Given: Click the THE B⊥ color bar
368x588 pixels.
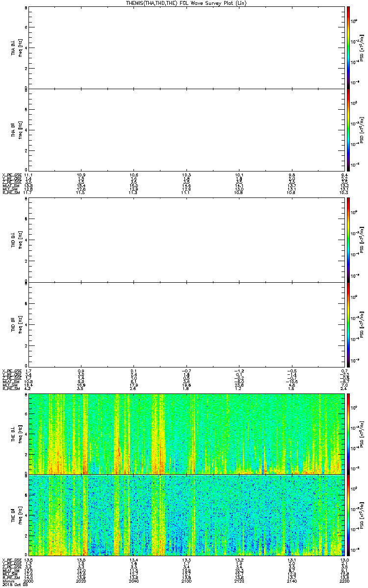Looking at the screenshot, I should tap(348, 434).
